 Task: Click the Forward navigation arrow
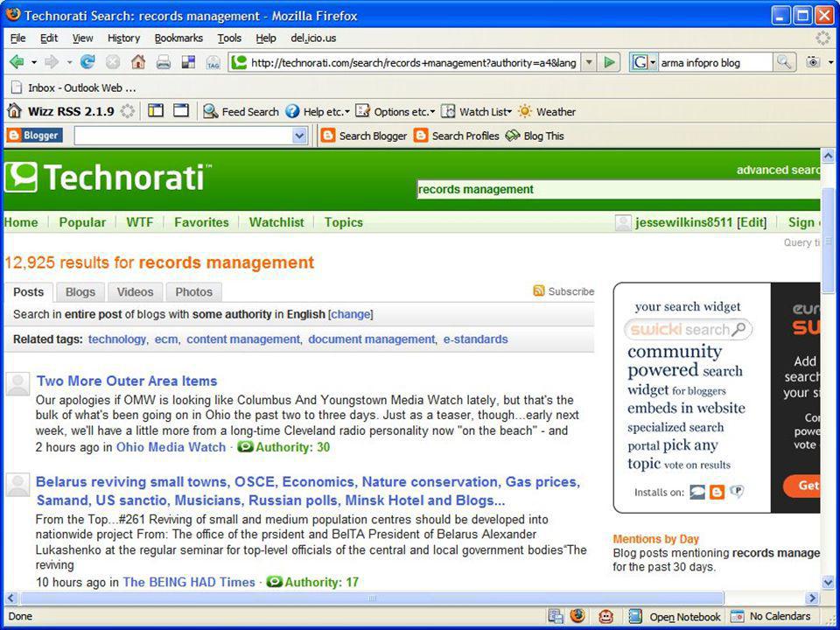52,62
